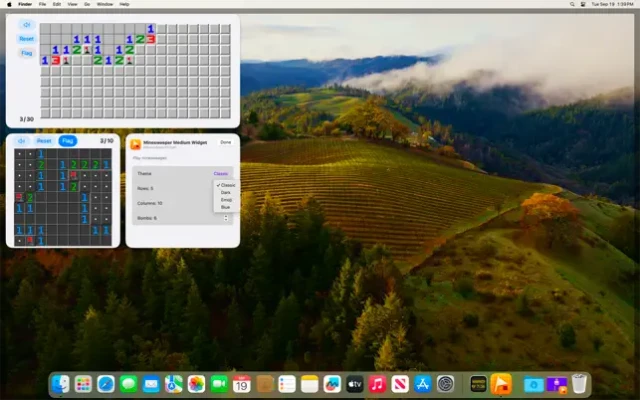Reset the medium dark Minesweeper board
The height and width of the screenshot is (400, 640).
(x=44, y=141)
